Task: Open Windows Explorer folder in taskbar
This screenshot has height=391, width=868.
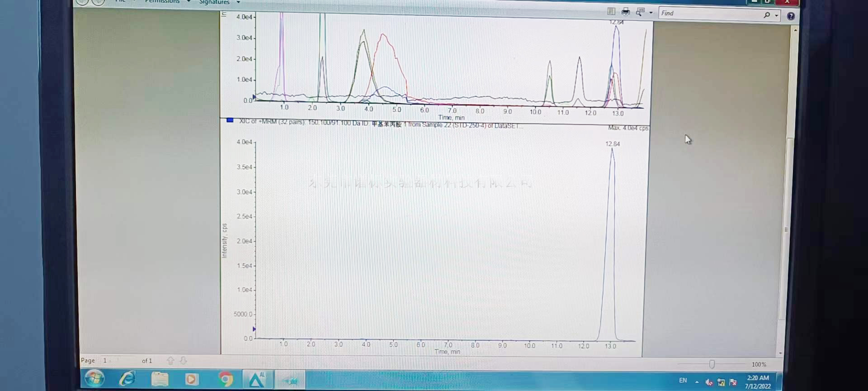Action: (x=160, y=379)
